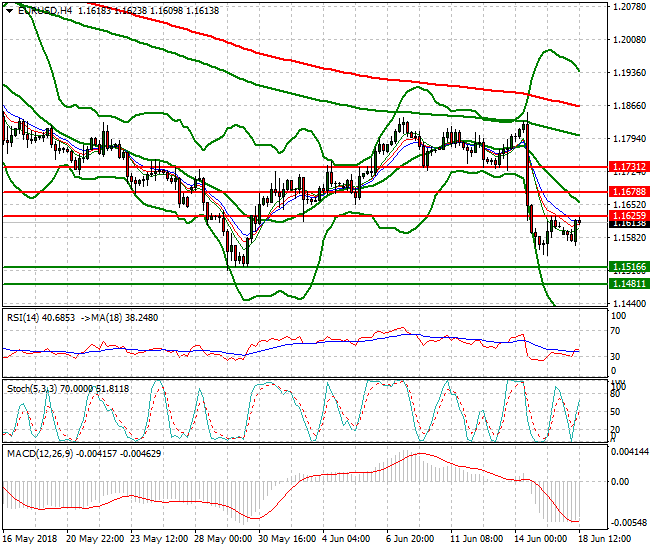Viewport: 650px width, 550px height.
Task: Select the RSI scale value 70
Action: coord(616,330)
